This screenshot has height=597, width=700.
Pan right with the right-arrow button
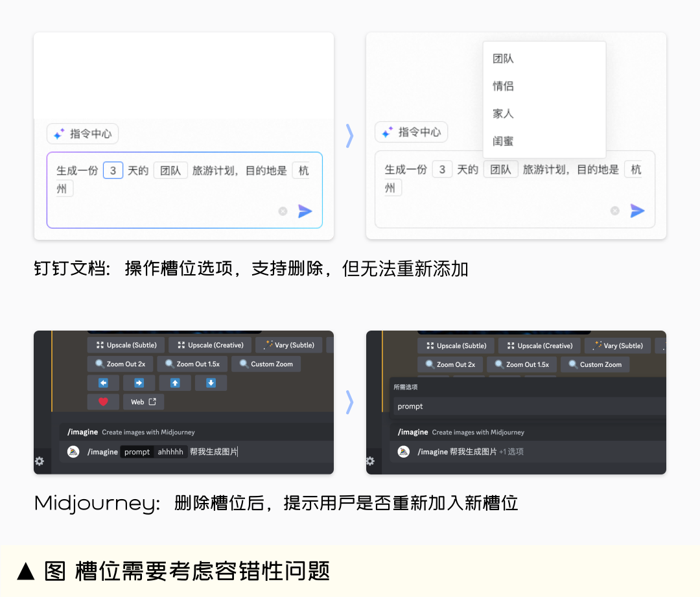tap(139, 382)
